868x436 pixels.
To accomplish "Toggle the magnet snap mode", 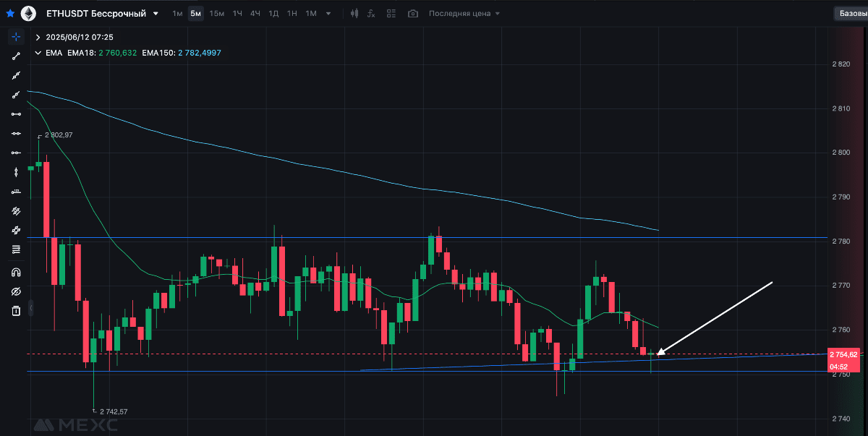I will pyautogui.click(x=16, y=273).
